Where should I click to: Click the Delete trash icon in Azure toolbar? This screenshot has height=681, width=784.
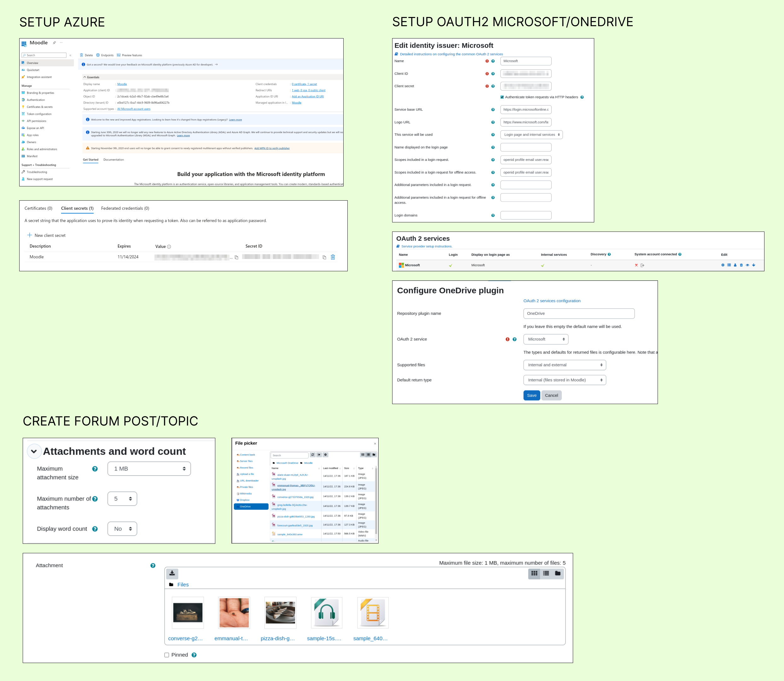pyautogui.click(x=81, y=55)
